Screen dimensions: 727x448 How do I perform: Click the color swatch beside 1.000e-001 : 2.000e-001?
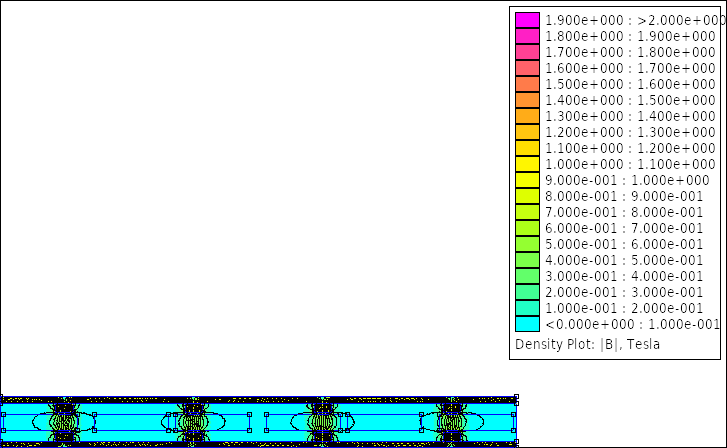527,308
